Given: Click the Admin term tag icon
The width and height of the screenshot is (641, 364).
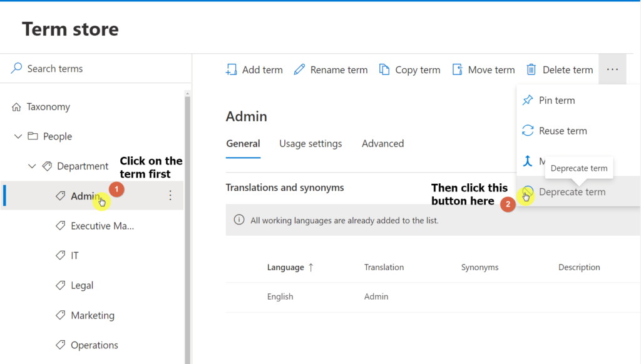Looking at the screenshot, I should (61, 196).
